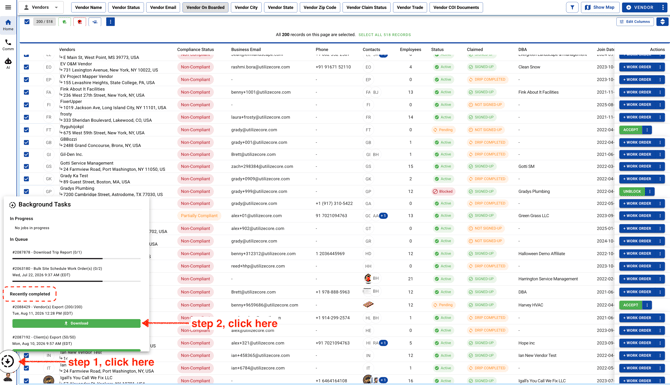This screenshot has height=385, width=670.
Task: Click the Bulk Site Schedule Work Order progress bar
Action: click(76, 281)
